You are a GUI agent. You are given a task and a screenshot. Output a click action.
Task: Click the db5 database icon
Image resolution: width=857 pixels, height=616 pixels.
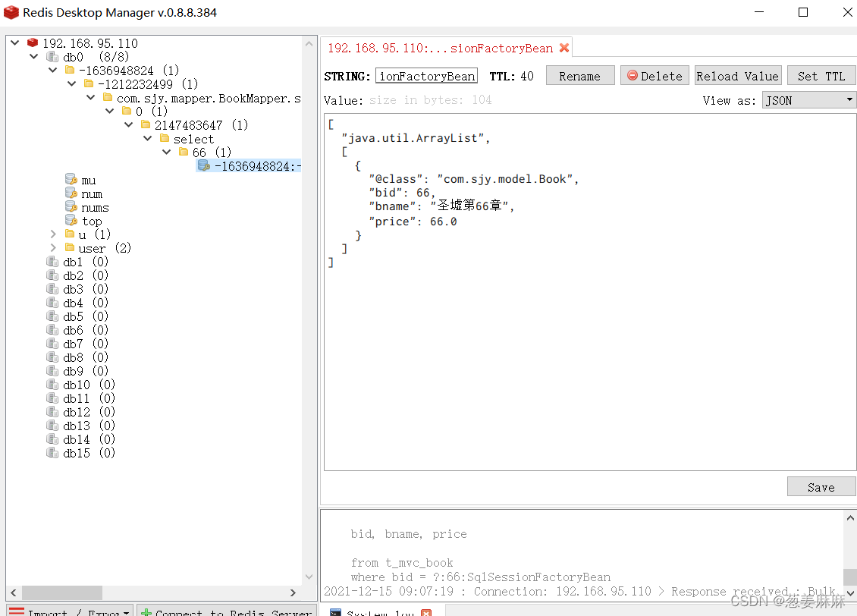pyautogui.click(x=52, y=316)
